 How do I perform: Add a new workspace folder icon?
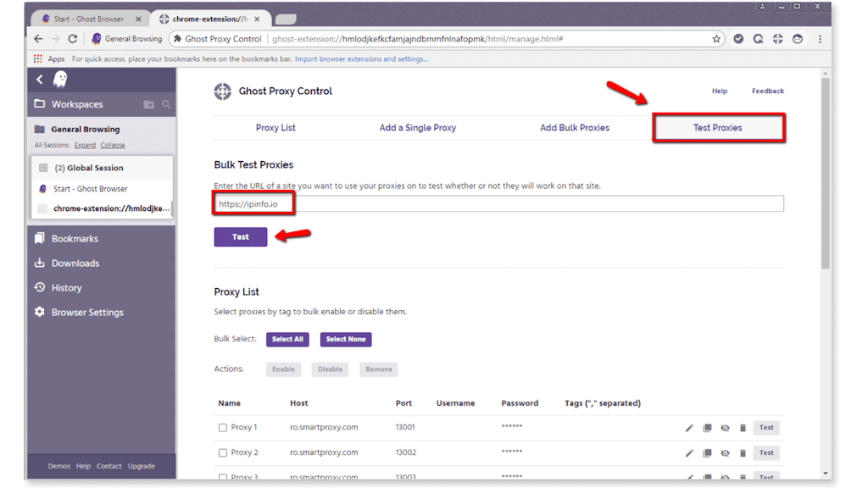coord(149,104)
